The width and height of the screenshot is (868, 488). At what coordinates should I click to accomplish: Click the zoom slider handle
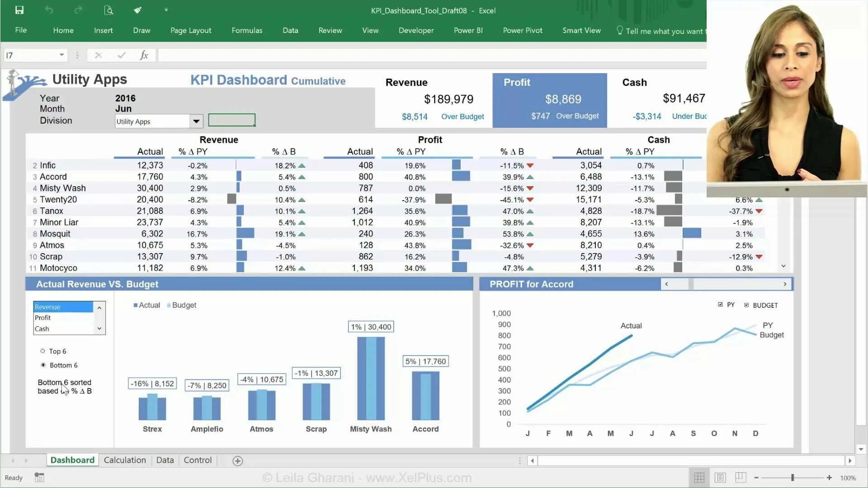(792, 478)
